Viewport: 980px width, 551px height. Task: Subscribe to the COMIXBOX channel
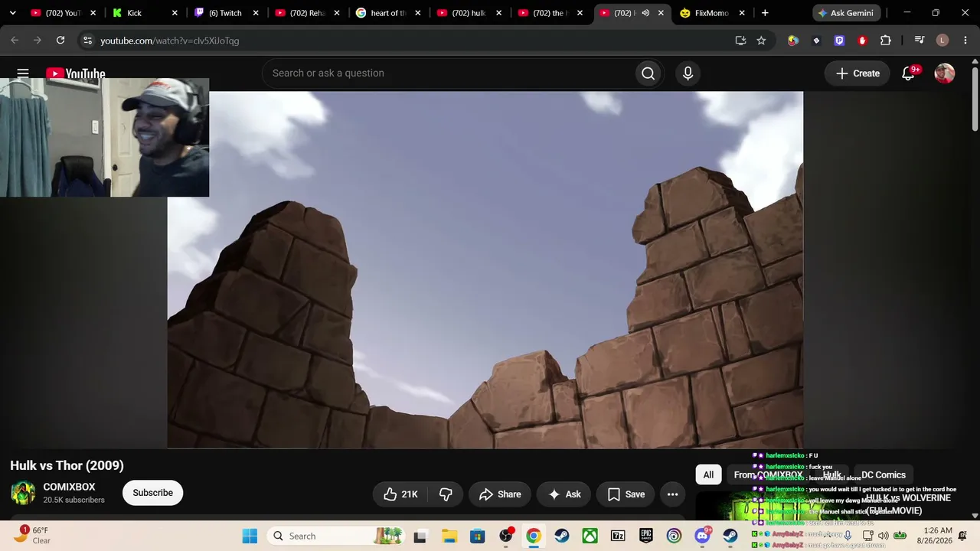point(152,493)
